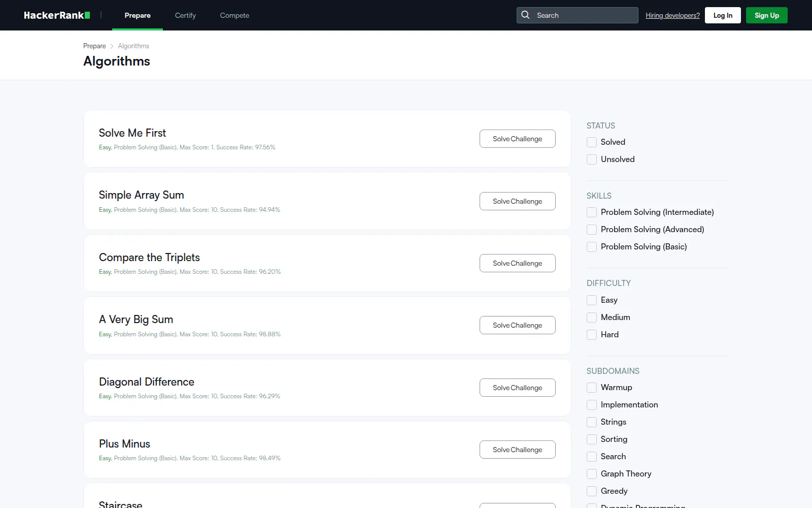Enable Problem Solving (Intermediate) skill filter
The width and height of the screenshot is (812, 508).
pos(592,212)
